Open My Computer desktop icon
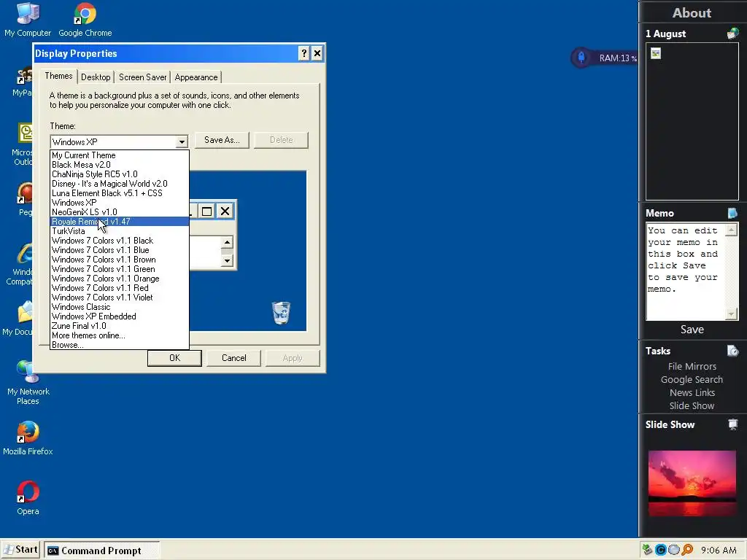The image size is (747, 560). tap(28, 19)
